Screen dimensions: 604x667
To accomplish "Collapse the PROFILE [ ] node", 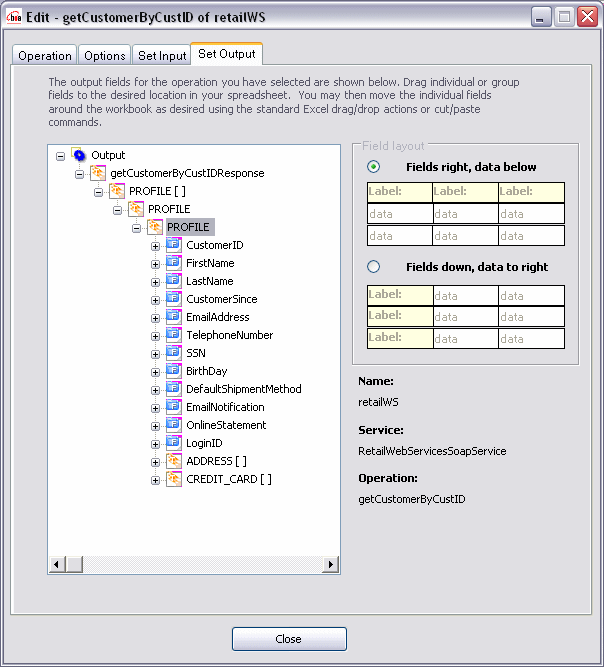I will [98, 192].
